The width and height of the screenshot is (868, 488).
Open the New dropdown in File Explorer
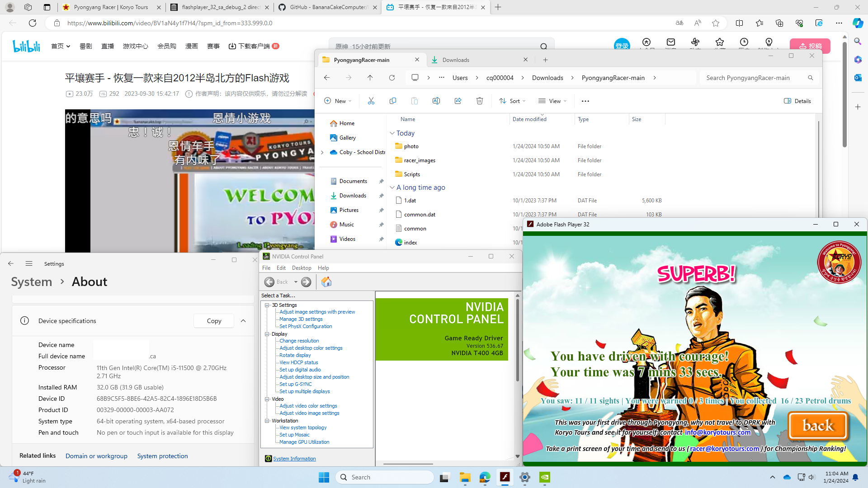pyautogui.click(x=338, y=101)
